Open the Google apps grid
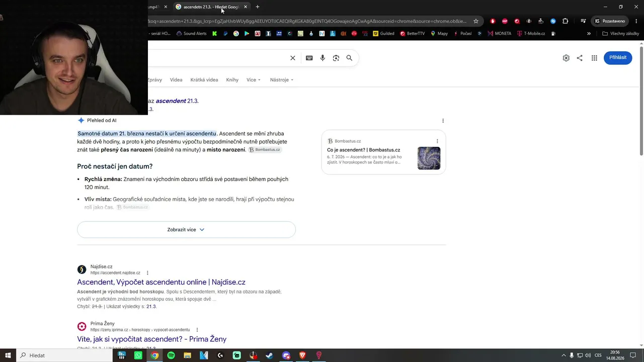 coord(594,58)
